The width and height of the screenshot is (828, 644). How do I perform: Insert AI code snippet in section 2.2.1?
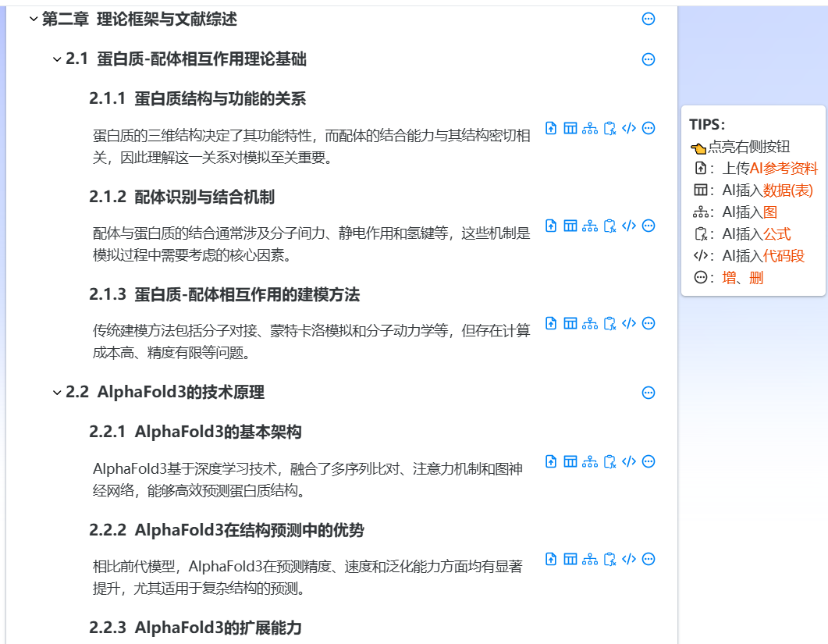[629, 462]
